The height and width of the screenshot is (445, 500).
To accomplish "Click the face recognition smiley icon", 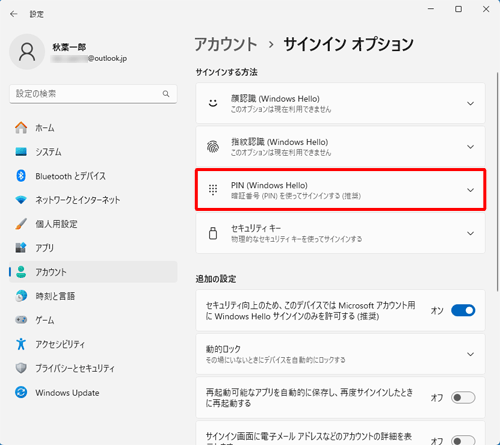I will click(x=213, y=103).
